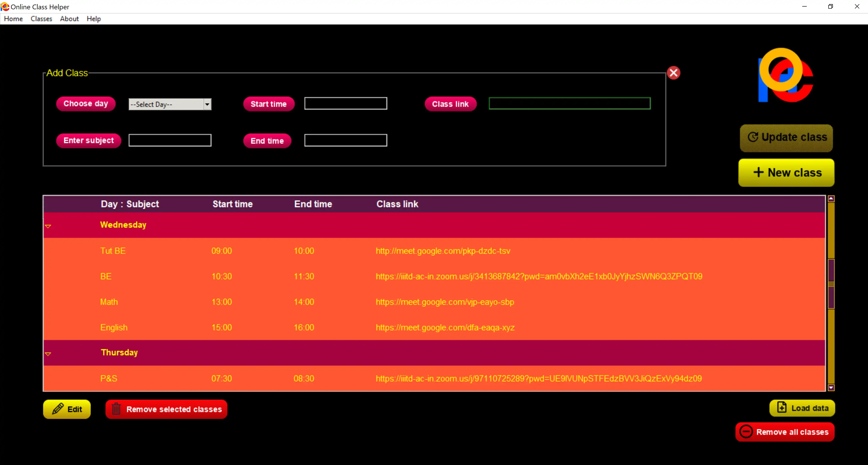Click the Update class button

(786, 138)
